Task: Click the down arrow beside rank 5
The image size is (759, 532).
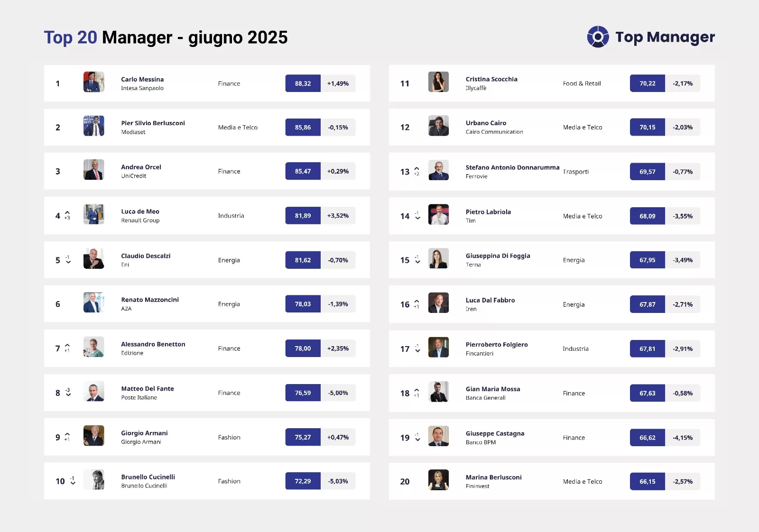Action: [68, 262]
